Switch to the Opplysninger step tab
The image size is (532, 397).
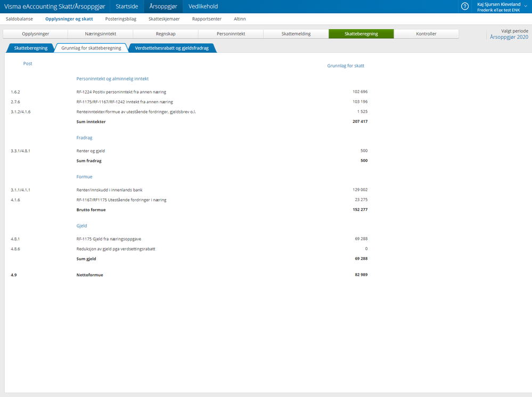pyautogui.click(x=36, y=34)
